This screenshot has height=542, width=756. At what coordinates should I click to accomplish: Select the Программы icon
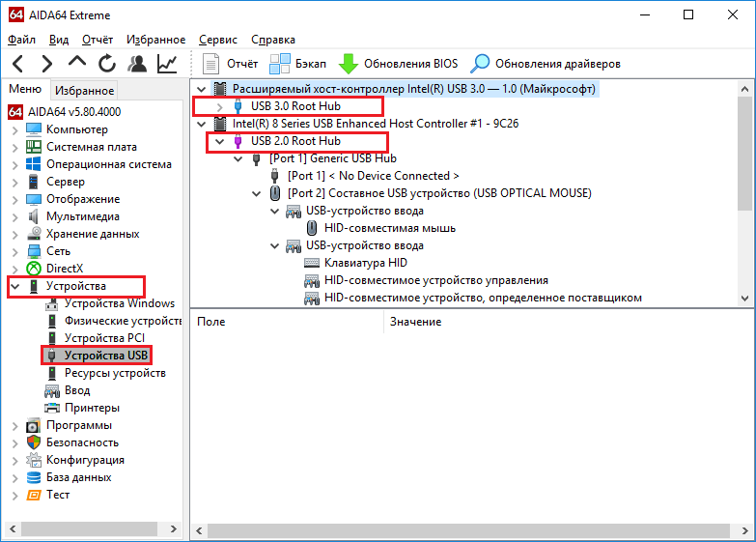click(x=33, y=425)
